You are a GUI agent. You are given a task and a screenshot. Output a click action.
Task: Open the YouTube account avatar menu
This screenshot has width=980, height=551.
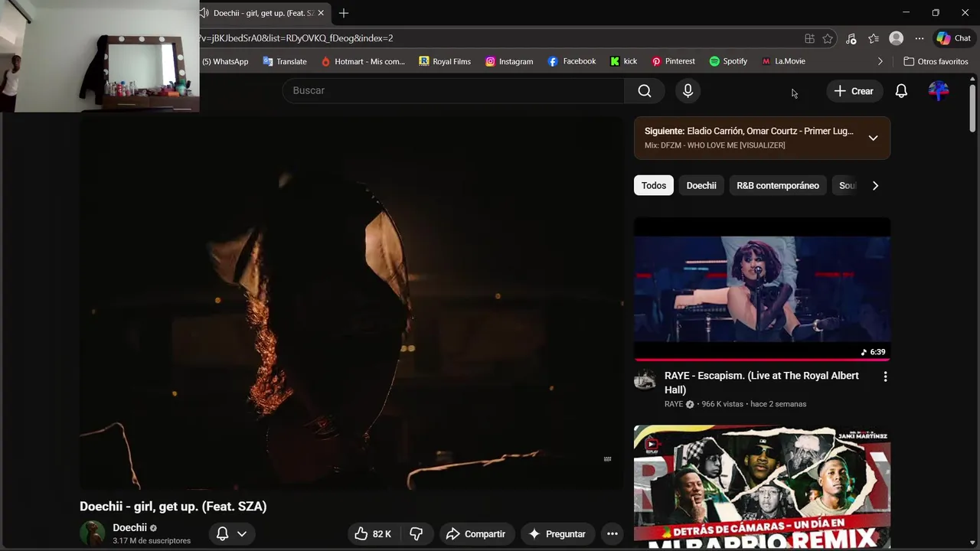click(939, 91)
